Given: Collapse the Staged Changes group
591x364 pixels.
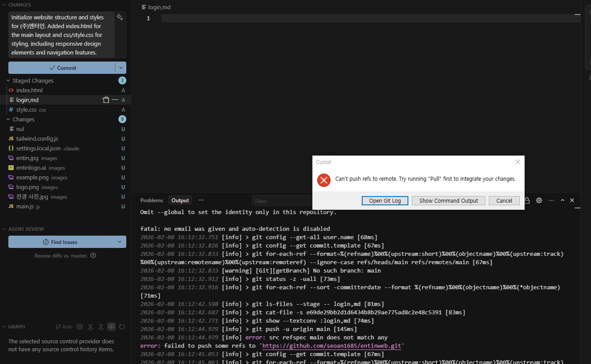Looking at the screenshot, I should (8, 80).
